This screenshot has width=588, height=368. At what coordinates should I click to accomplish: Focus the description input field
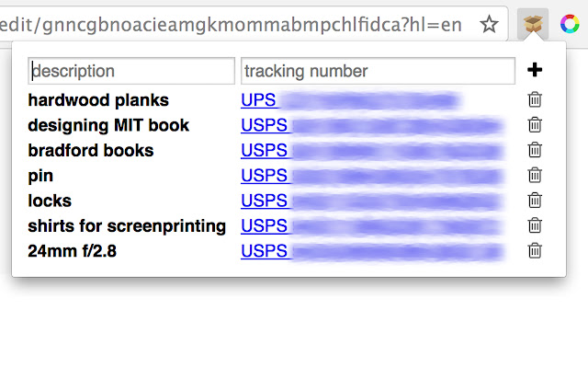pyautogui.click(x=131, y=71)
